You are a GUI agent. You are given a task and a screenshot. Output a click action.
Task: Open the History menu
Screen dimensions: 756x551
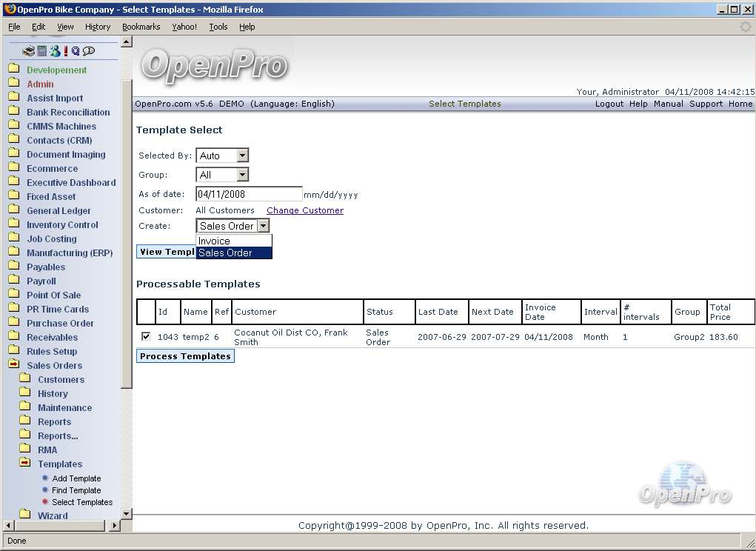coord(98,27)
